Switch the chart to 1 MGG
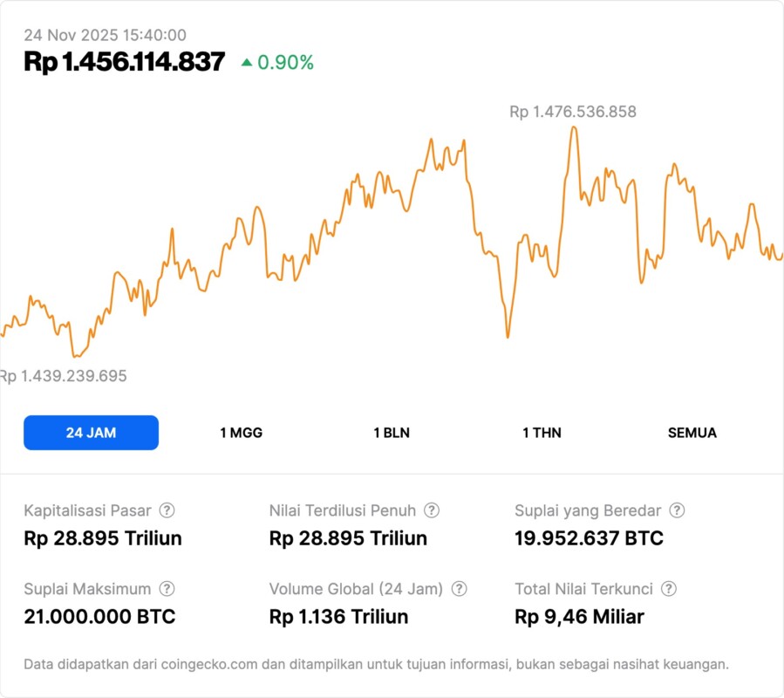This screenshot has width=784, height=698. (241, 433)
